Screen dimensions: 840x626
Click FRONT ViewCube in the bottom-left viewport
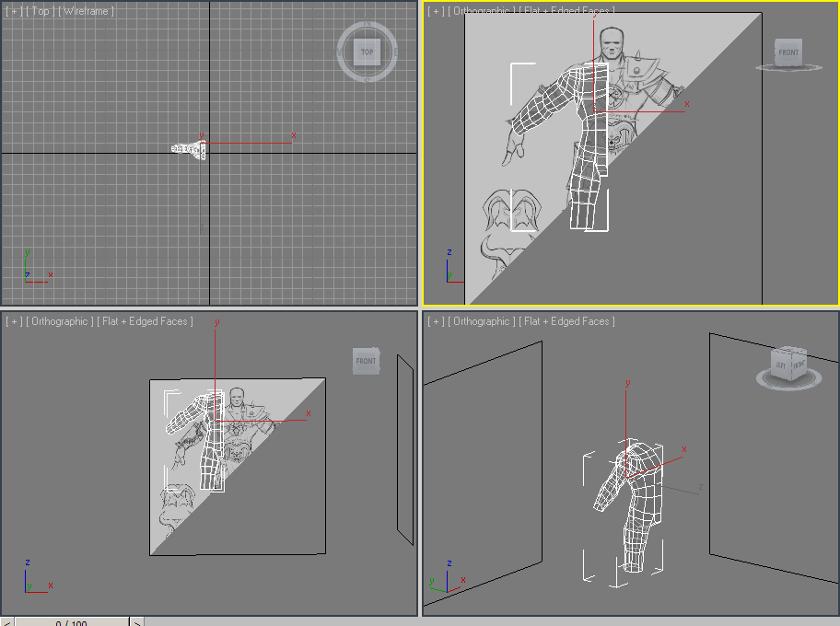point(366,361)
